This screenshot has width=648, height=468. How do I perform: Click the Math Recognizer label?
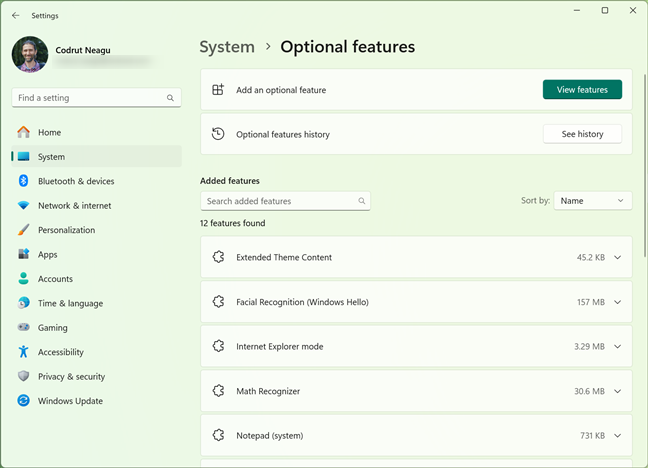click(x=268, y=391)
